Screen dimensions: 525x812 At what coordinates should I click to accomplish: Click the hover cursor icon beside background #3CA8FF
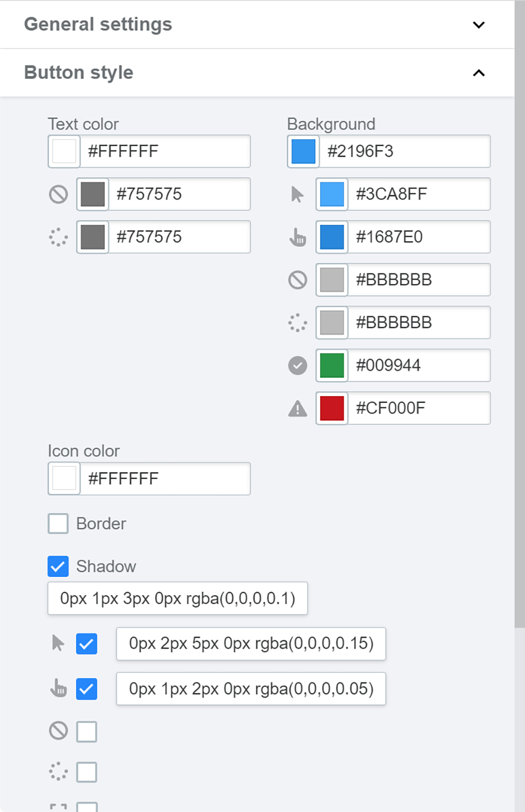point(297,195)
